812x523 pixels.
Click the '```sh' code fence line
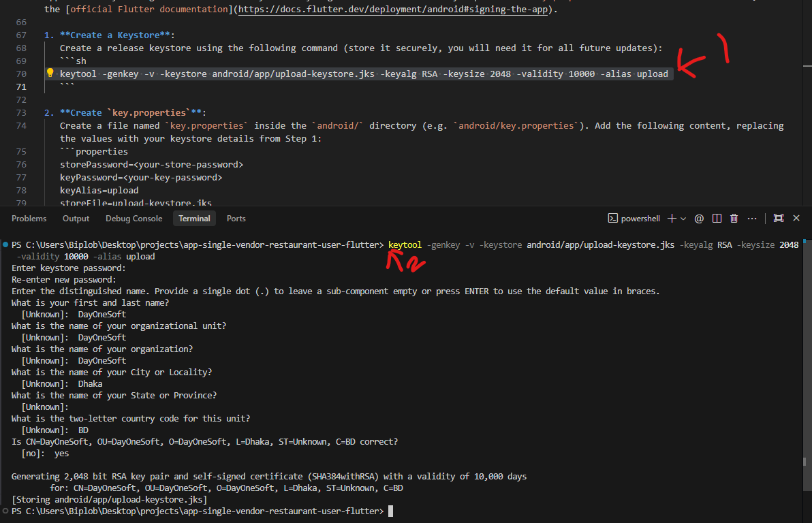coord(73,61)
